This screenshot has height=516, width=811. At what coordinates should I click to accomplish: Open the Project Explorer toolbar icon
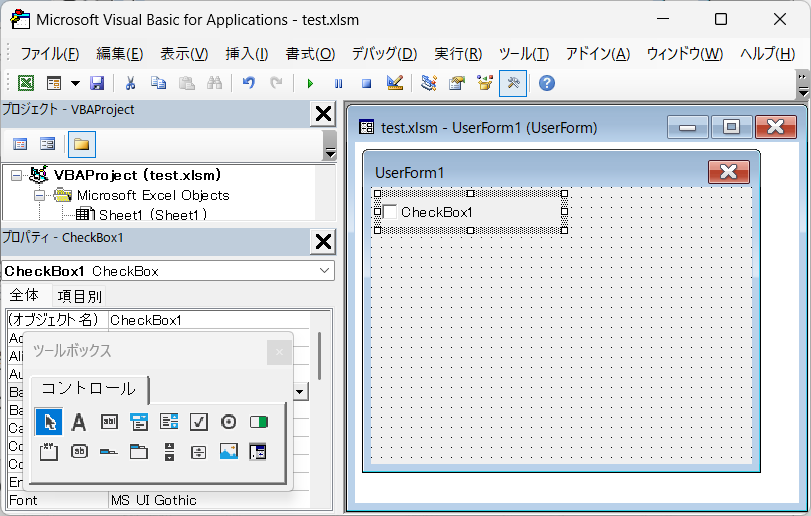(x=429, y=83)
